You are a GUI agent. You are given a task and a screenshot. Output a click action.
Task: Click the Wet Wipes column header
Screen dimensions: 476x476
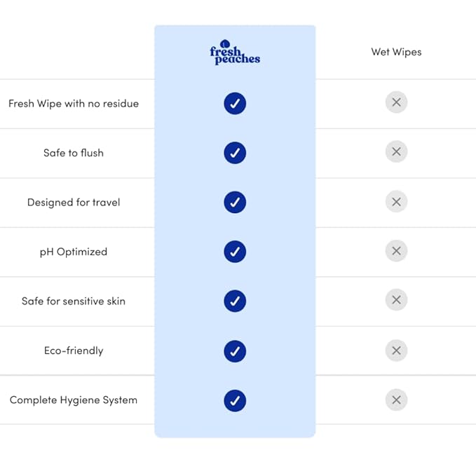[396, 52]
